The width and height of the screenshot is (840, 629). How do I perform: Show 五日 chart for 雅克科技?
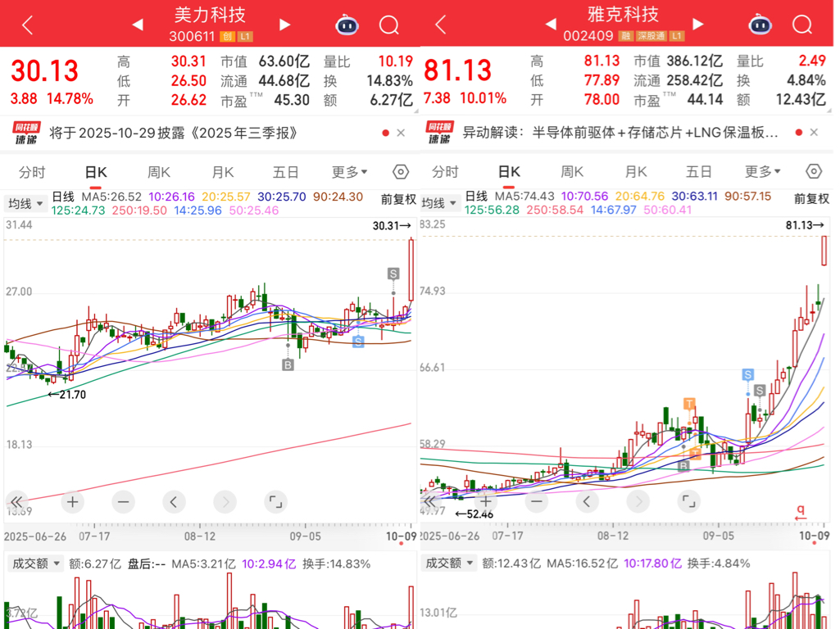(x=698, y=172)
